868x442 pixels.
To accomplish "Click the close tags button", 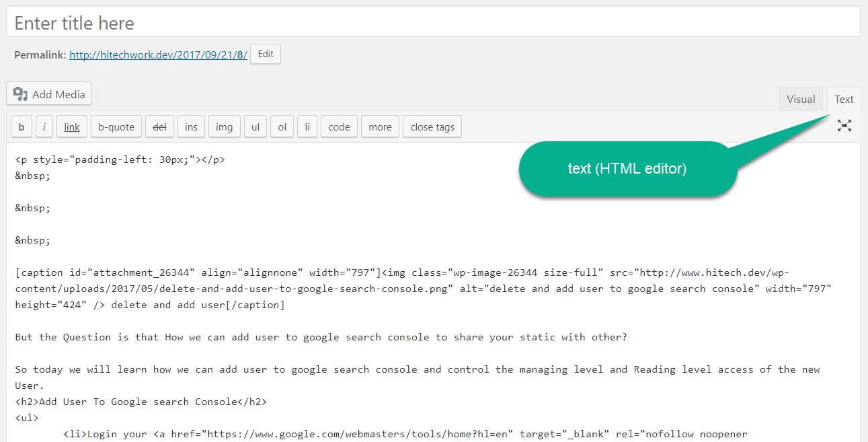I will tap(432, 126).
